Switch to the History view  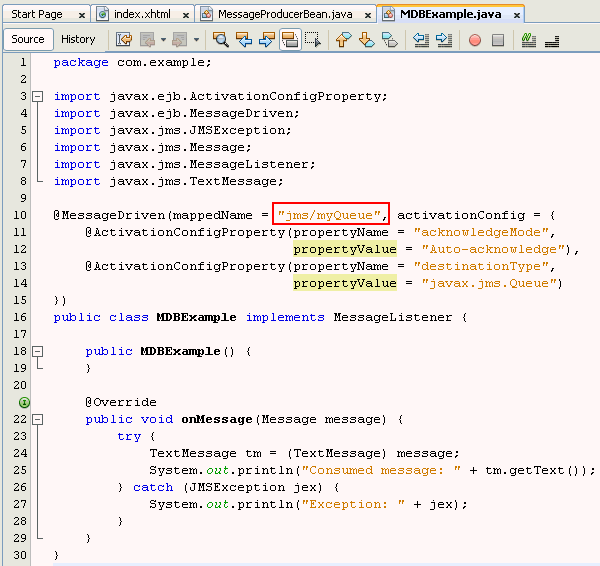[x=78, y=39]
